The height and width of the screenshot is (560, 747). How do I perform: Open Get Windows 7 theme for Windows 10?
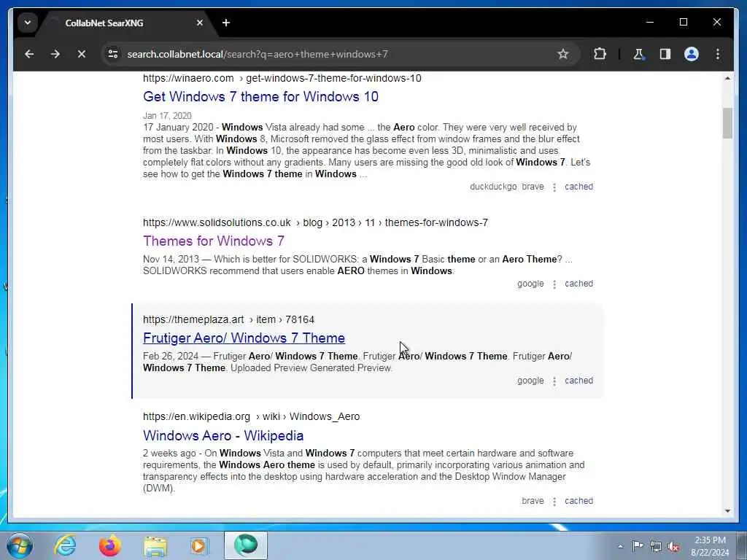[260, 97]
